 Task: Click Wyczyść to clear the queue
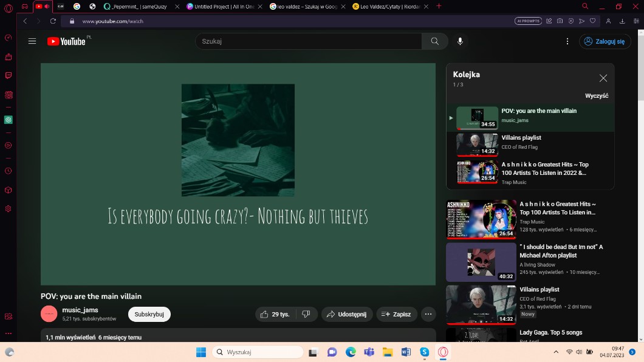pos(596,96)
